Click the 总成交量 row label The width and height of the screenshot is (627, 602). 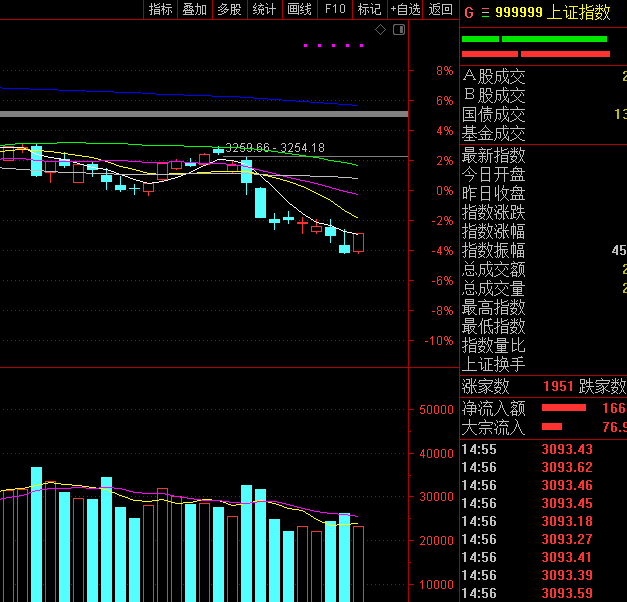[x=493, y=289]
